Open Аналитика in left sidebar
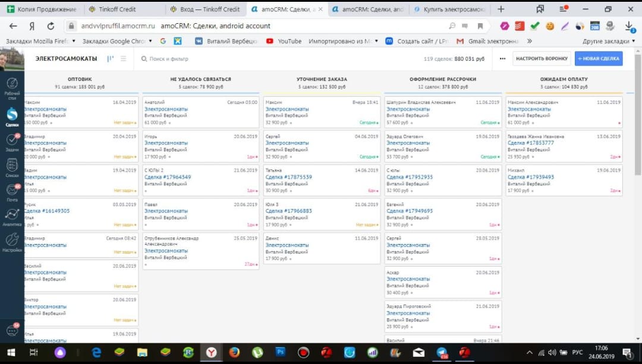 click(12, 217)
